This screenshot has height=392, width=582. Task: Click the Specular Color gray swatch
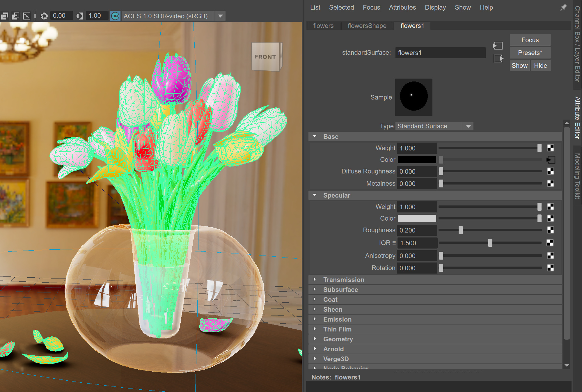[417, 219]
